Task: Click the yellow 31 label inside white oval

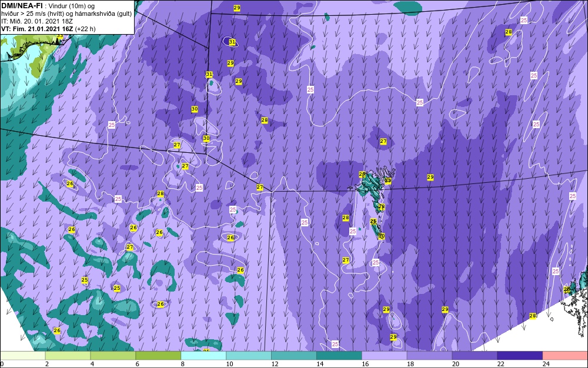Action: (232, 42)
